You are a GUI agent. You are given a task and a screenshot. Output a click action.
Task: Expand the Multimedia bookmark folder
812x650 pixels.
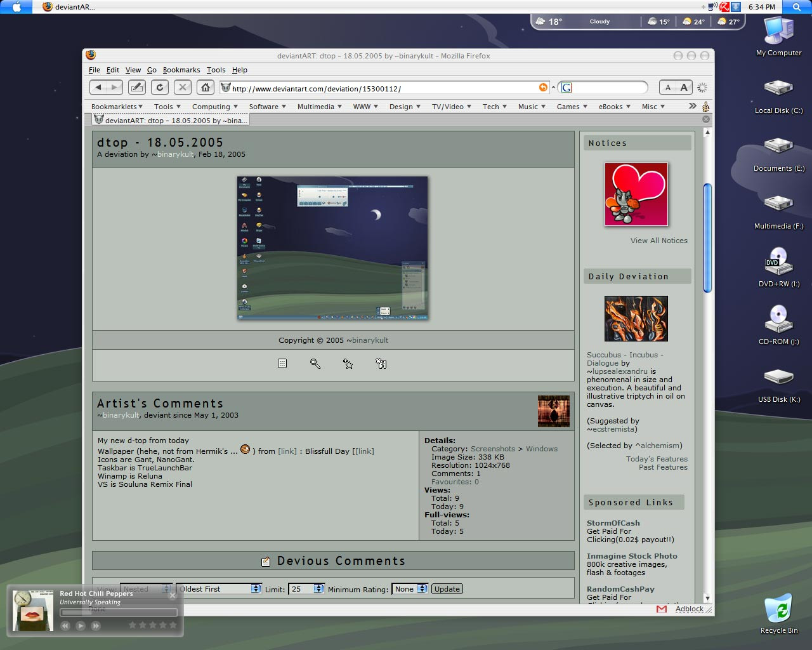tap(320, 107)
